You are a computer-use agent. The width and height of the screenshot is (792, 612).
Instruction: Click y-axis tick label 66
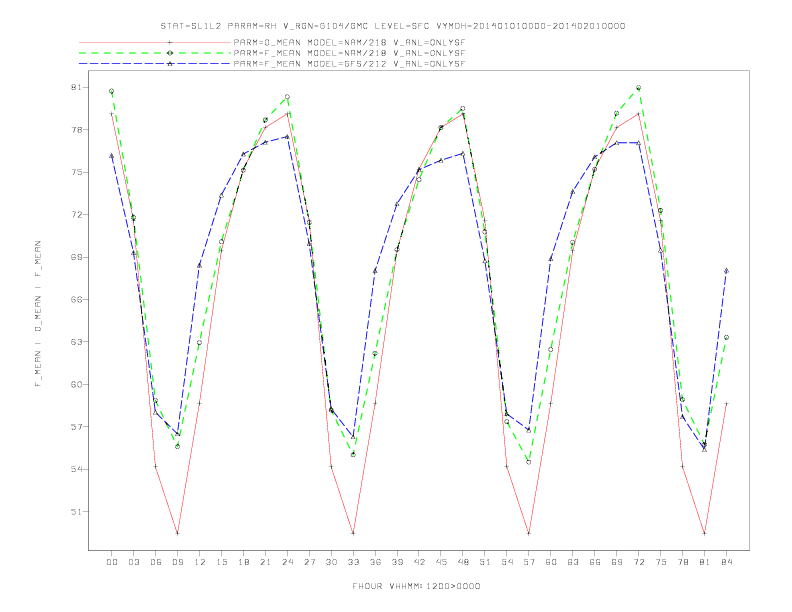coord(75,299)
